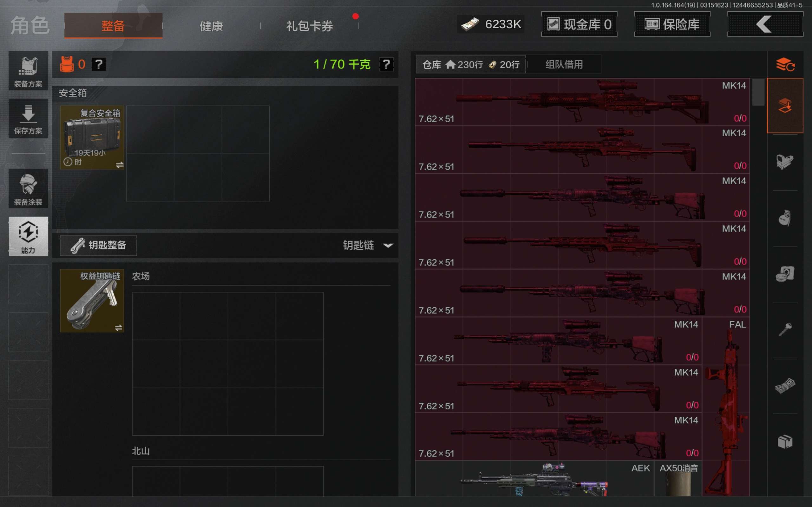Toggle the highlighted weapons filter in sidebar

click(x=784, y=106)
